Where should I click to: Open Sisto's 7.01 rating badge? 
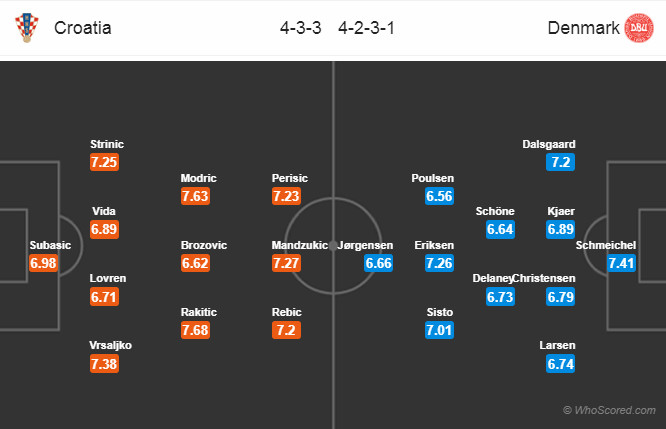click(440, 329)
